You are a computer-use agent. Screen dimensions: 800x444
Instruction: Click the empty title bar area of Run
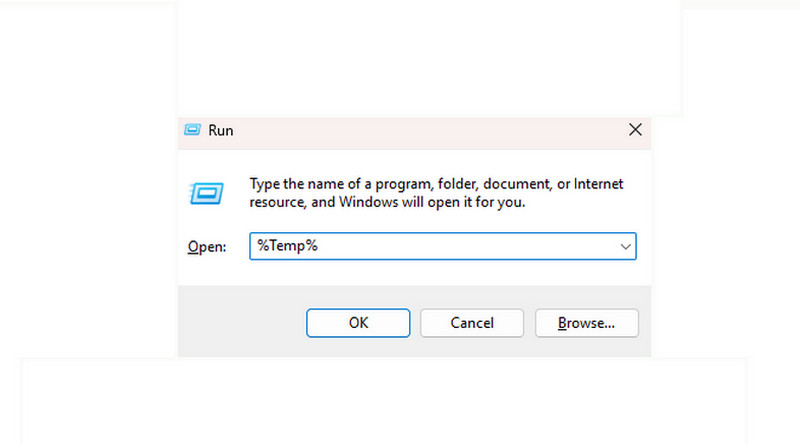(420, 131)
